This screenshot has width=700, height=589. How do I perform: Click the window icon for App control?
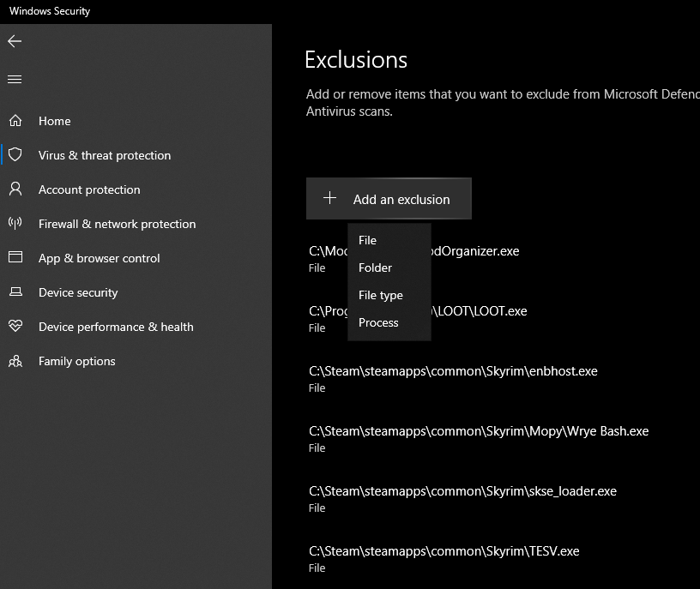[15, 257]
